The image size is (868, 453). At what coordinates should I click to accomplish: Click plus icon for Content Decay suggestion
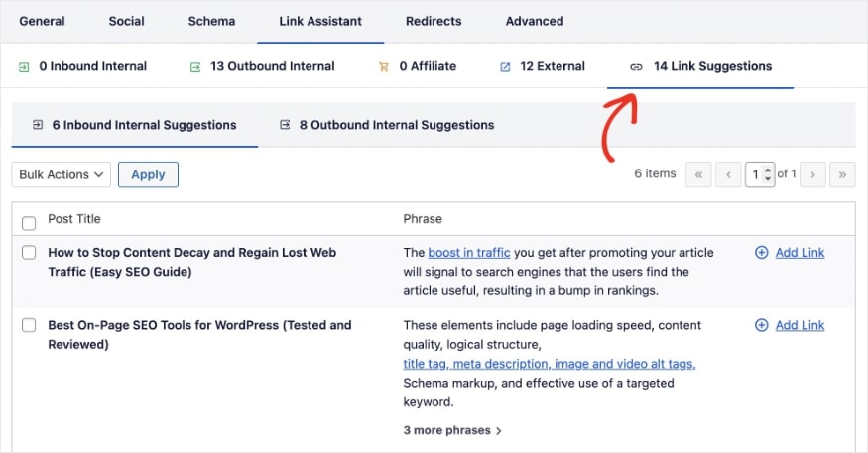[x=762, y=252]
